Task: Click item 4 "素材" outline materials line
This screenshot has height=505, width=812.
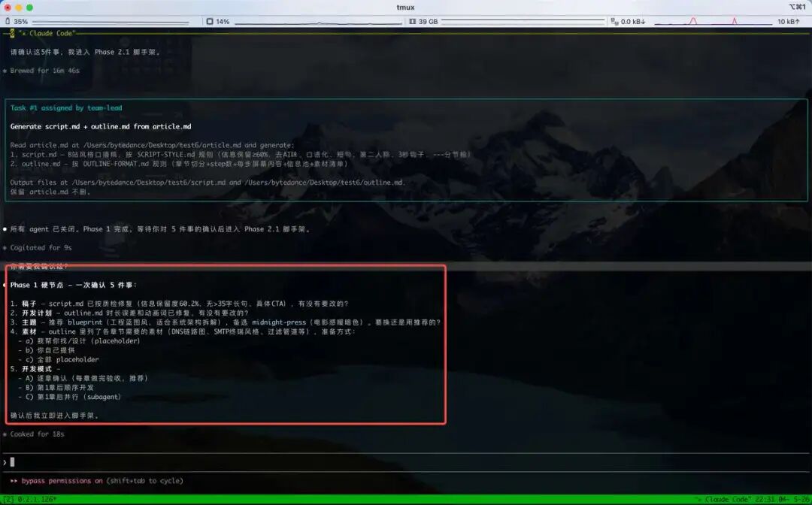Action: [183, 331]
